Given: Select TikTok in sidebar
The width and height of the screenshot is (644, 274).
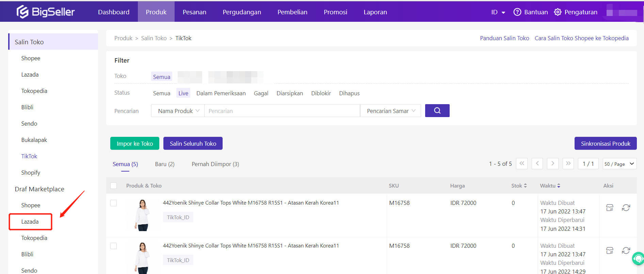Looking at the screenshot, I should click(29, 156).
